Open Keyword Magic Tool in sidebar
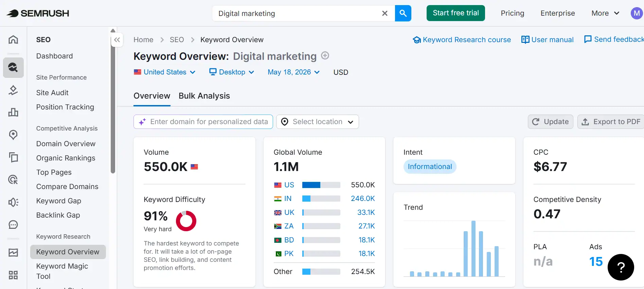 point(62,271)
